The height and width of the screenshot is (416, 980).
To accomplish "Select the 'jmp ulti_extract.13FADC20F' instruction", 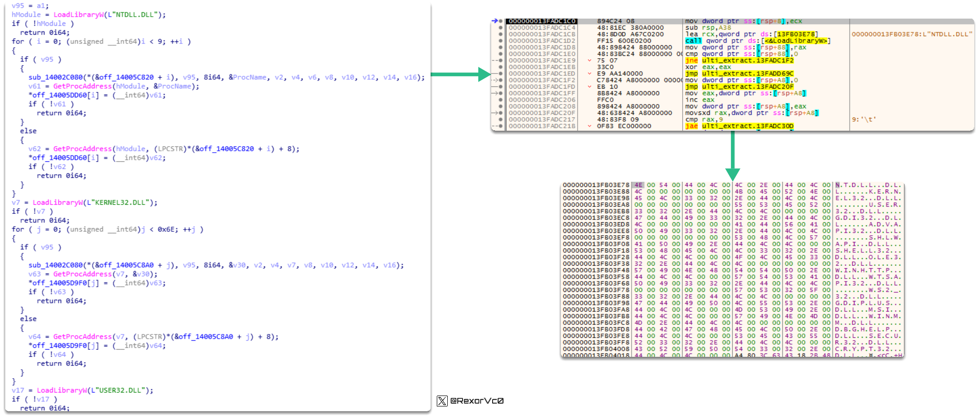I will (739, 87).
